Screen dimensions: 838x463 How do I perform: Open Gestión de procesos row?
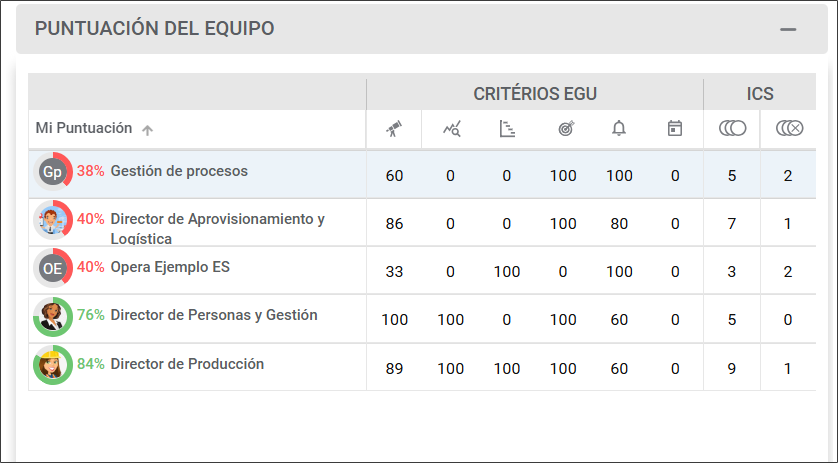coord(179,171)
